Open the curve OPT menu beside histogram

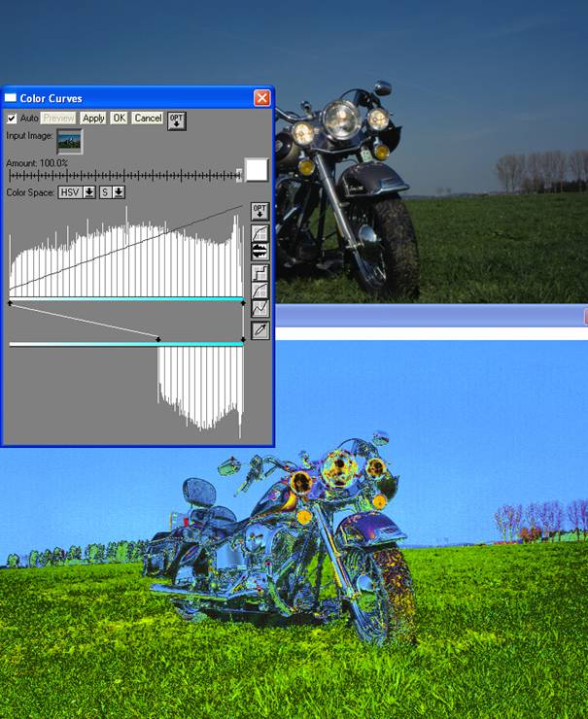[x=260, y=212]
